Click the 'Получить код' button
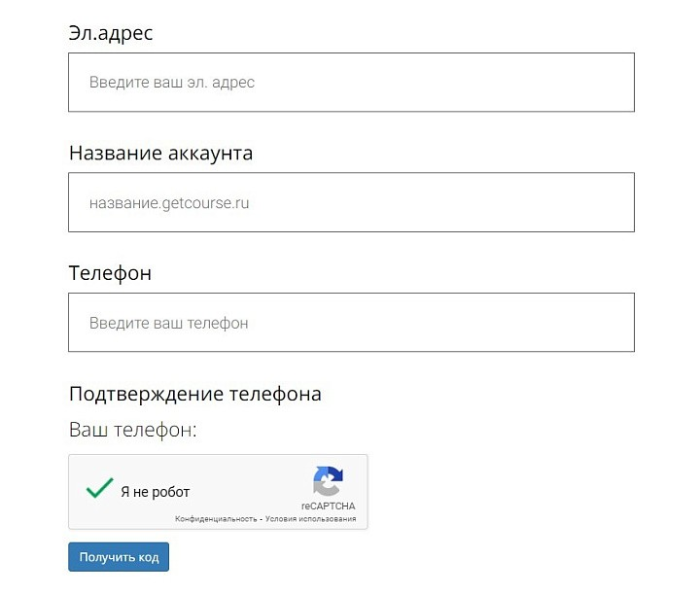 tap(119, 557)
